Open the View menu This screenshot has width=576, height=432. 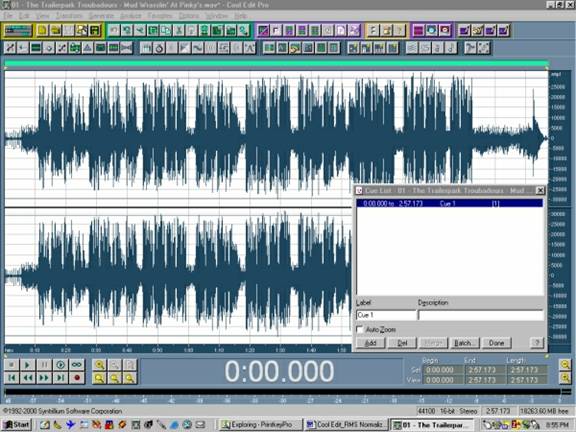(x=43, y=16)
